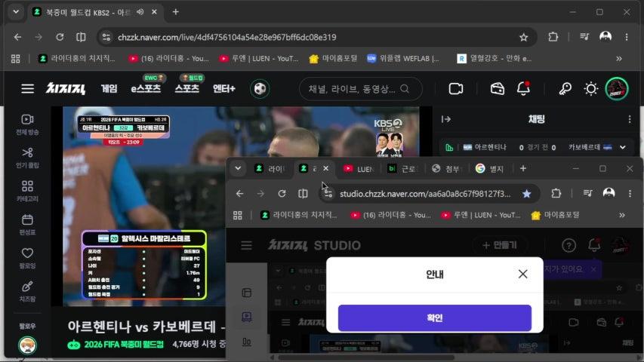Expand the match score bar chevron
The image size is (644, 362).
[623, 147]
